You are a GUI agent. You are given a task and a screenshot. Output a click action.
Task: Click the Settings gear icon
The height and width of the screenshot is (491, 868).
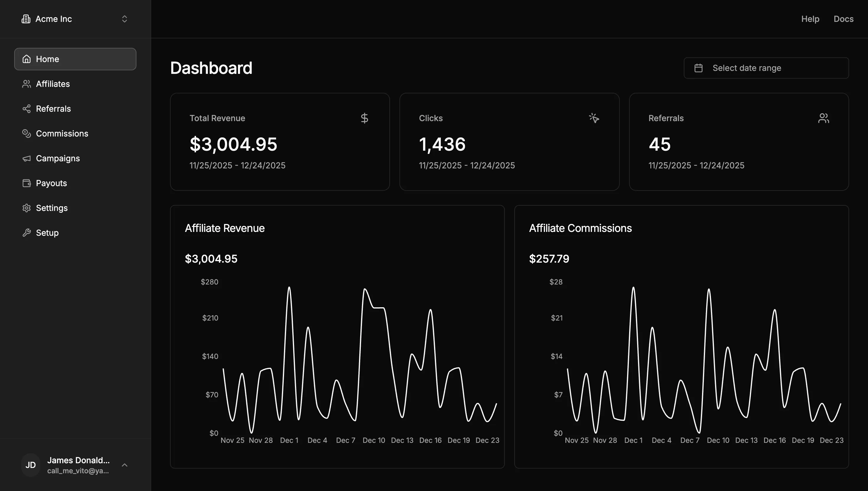pos(27,208)
